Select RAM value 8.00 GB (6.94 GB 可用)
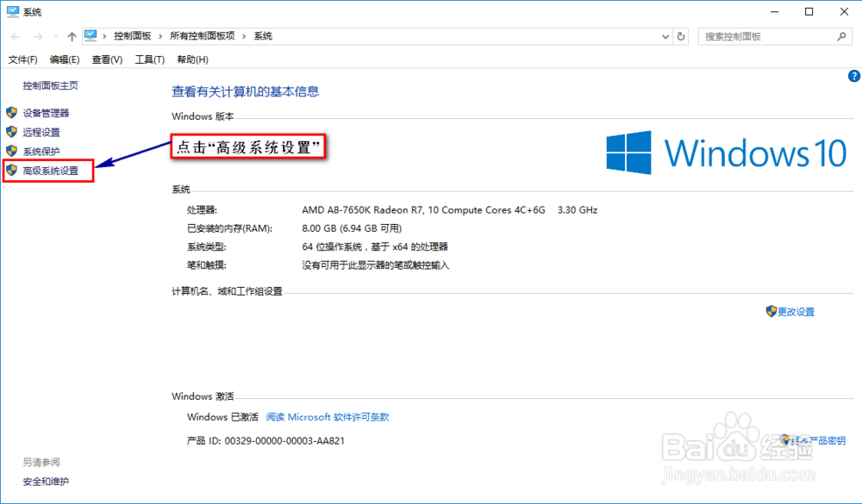The width and height of the screenshot is (862, 504). [352, 228]
